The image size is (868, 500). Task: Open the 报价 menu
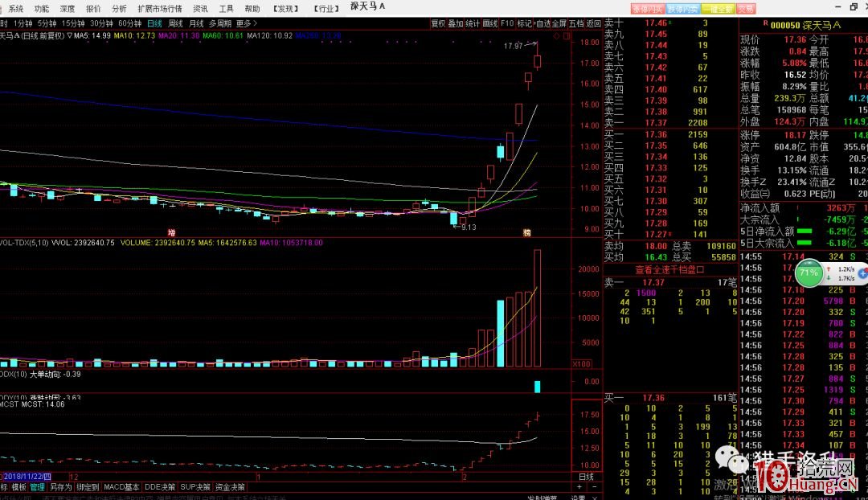pyautogui.click(x=93, y=8)
